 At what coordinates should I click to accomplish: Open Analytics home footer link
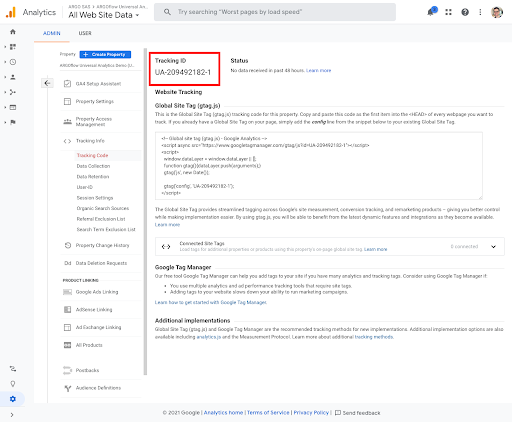click(x=223, y=413)
